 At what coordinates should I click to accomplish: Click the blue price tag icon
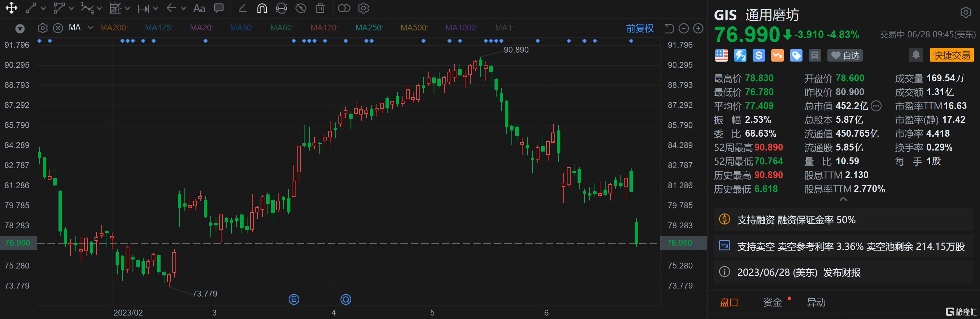796,55
